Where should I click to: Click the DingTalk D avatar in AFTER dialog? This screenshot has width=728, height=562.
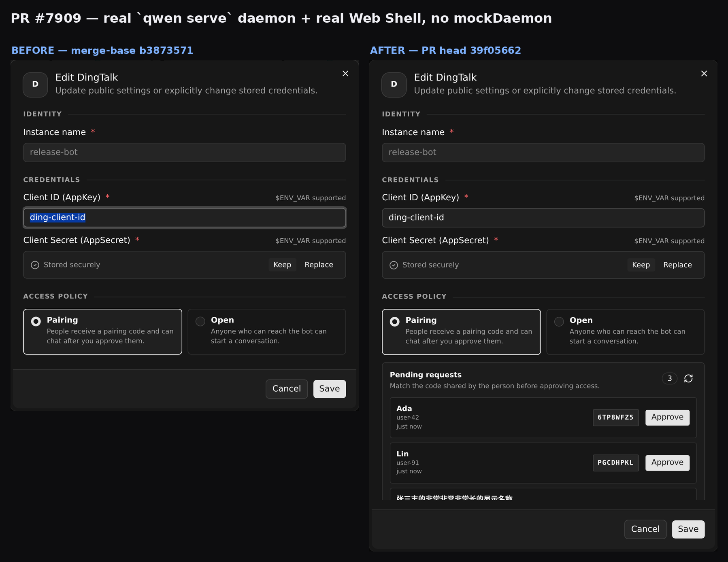click(x=394, y=85)
